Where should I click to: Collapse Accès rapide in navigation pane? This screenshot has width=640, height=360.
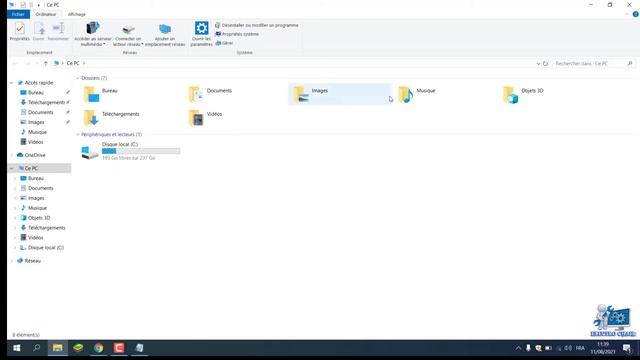(x=11, y=83)
